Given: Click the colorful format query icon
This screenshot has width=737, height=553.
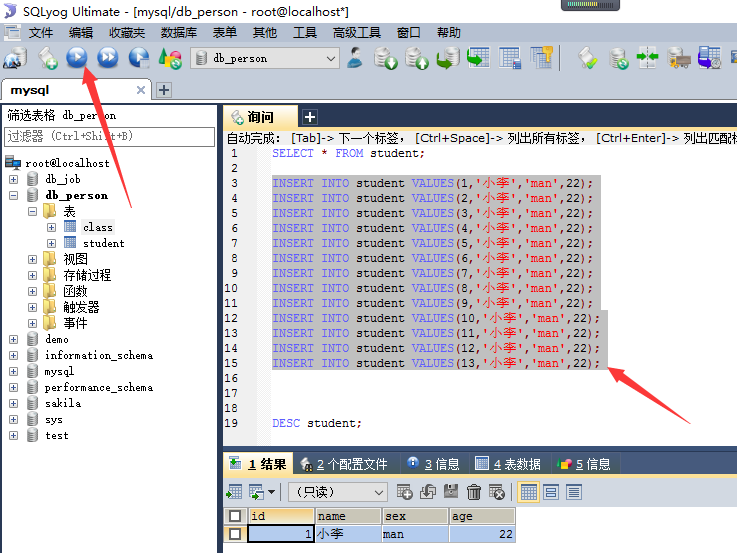Looking at the screenshot, I should [x=170, y=58].
